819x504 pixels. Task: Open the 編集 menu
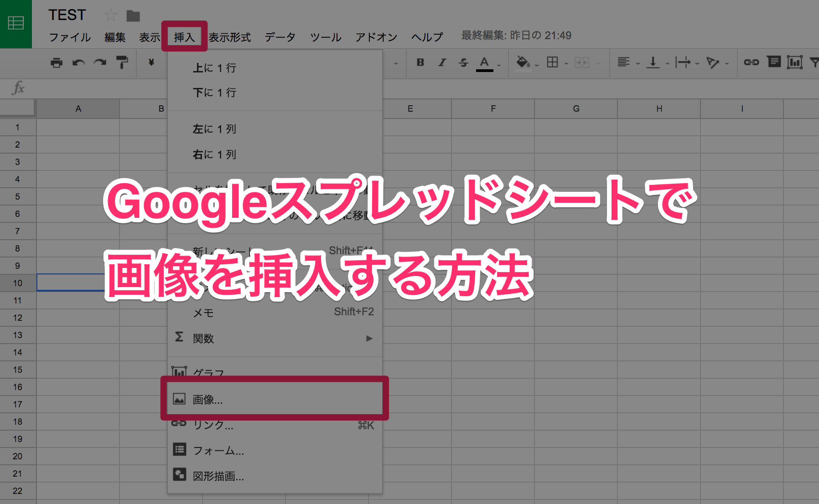tap(115, 37)
